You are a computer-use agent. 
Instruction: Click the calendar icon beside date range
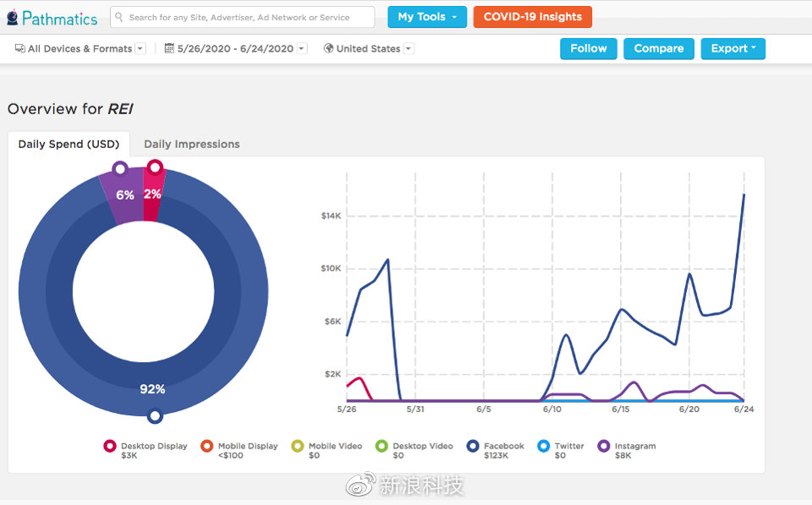[169, 49]
